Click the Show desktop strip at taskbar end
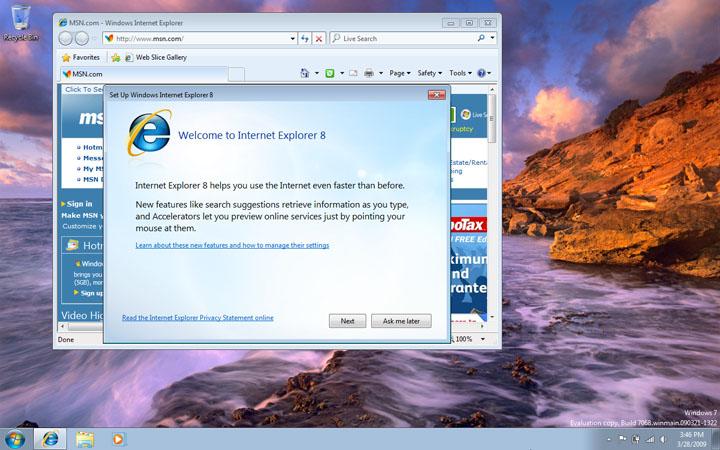This screenshot has height=450, width=720. tap(715, 439)
